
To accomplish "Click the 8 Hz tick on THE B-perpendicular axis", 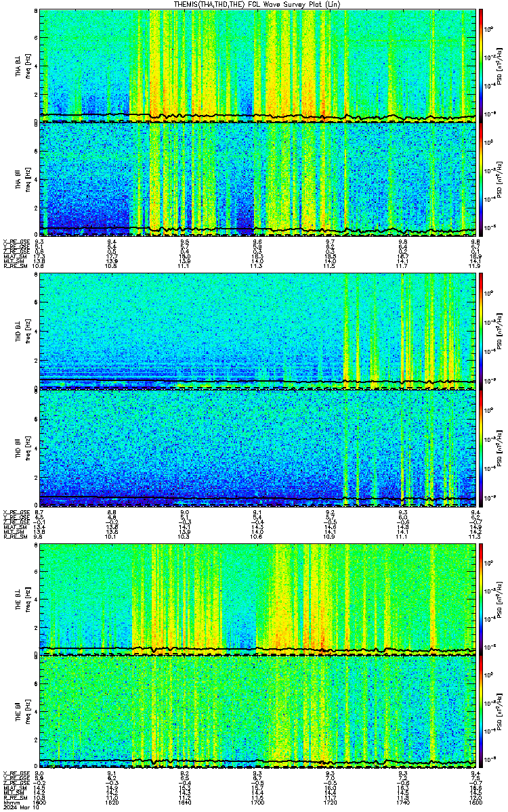I will click(36, 545).
